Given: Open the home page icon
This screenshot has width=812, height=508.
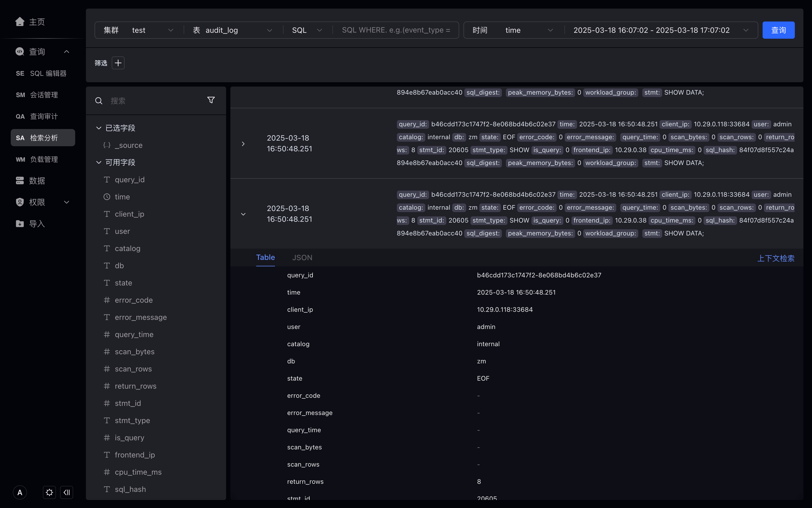Looking at the screenshot, I should [x=20, y=22].
